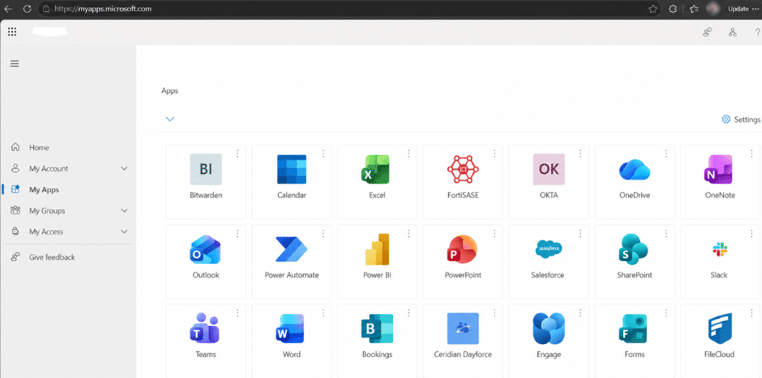Open the browser profile avatar
The width and height of the screenshot is (762, 378).
pyautogui.click(x=713, y=8)
